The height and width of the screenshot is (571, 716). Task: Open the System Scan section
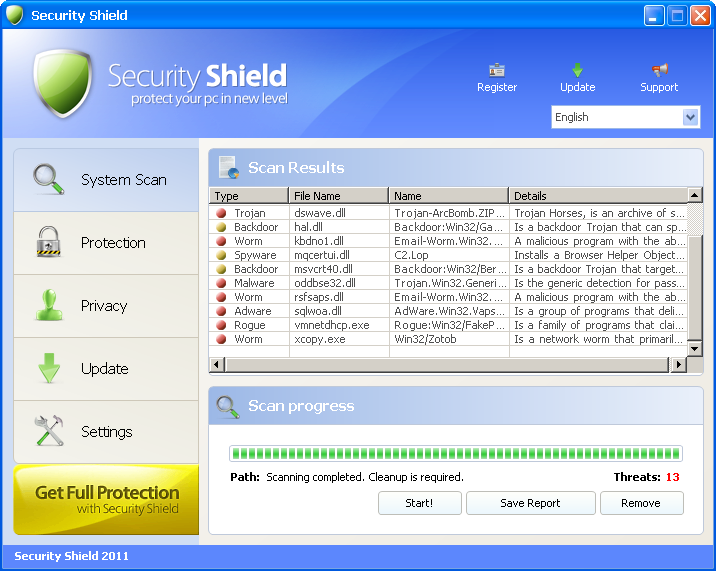click(106, 180)
